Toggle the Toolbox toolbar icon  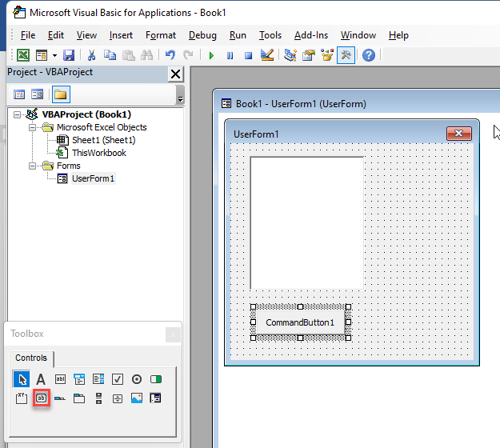pos(346,55)
